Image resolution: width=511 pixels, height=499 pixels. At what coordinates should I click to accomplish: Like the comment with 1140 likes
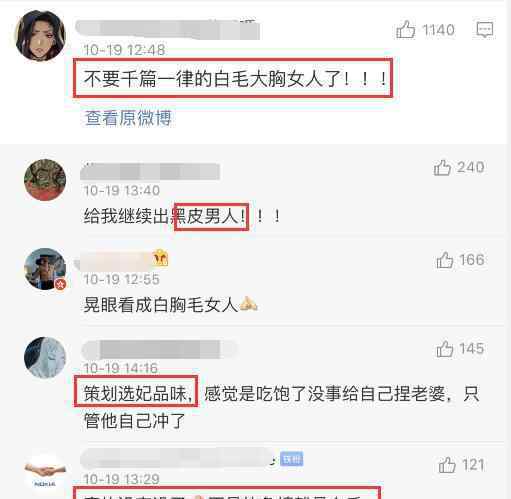pyautogui.click(x=405, y=29)
